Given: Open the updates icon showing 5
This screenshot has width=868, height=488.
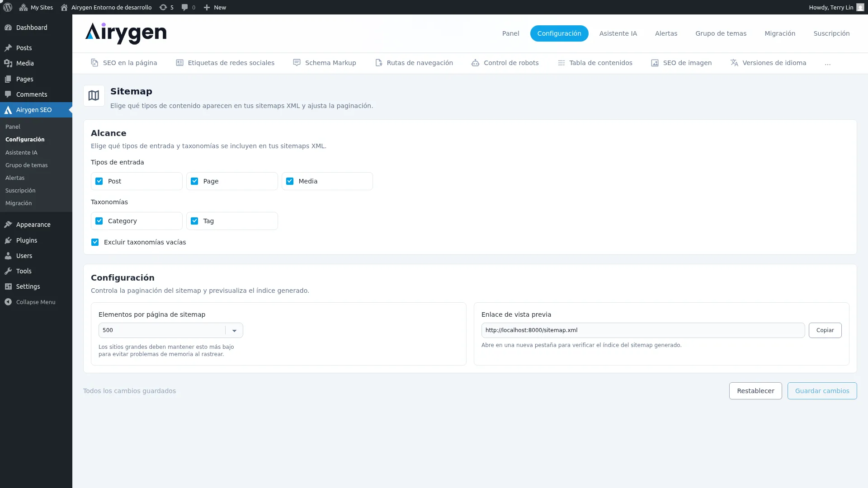Looking at the screenshot, I should [163, 7].
